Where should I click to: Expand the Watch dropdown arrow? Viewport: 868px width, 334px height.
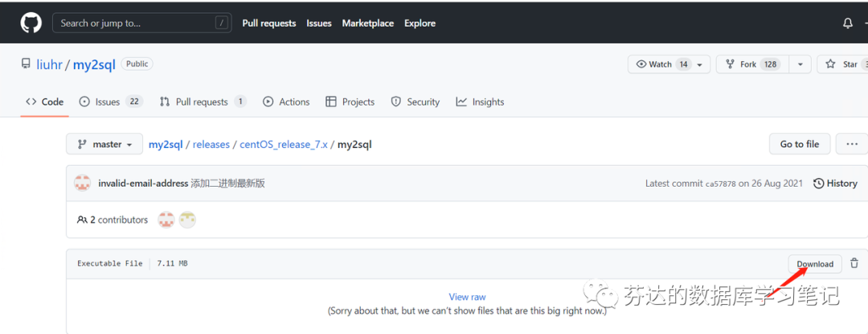coord(700,65)
